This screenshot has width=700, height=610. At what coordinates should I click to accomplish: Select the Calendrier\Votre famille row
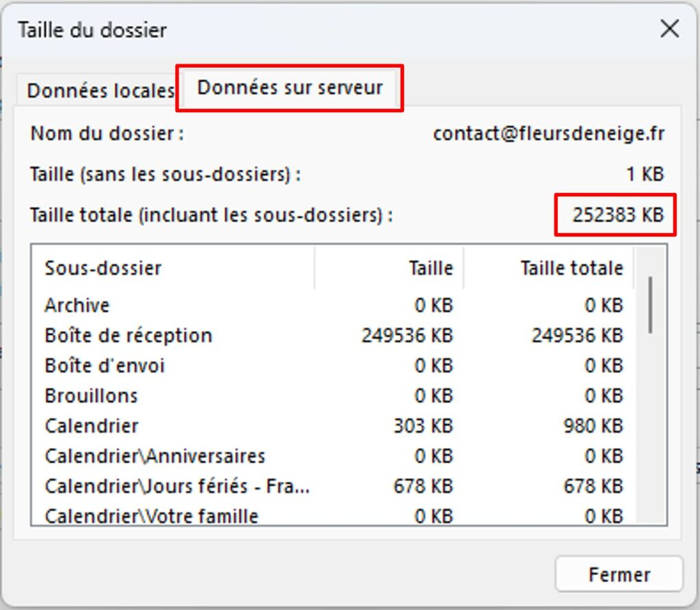[152, 516]
